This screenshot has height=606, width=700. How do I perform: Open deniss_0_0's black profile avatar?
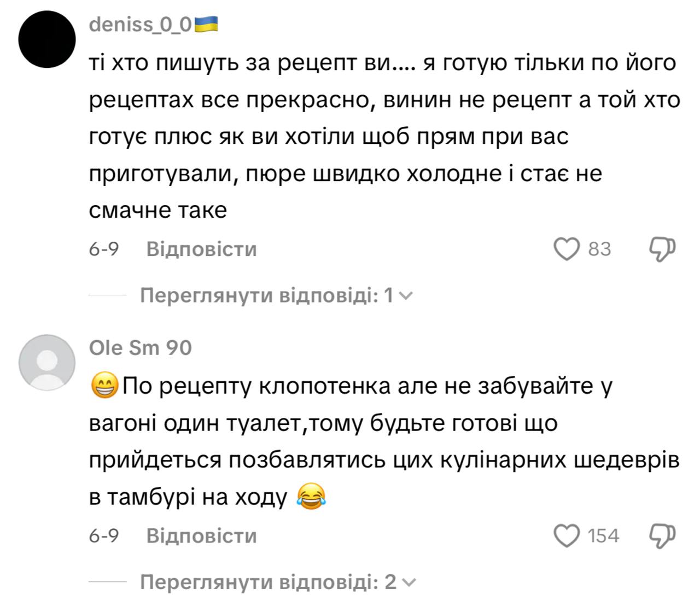pos(47,39)
